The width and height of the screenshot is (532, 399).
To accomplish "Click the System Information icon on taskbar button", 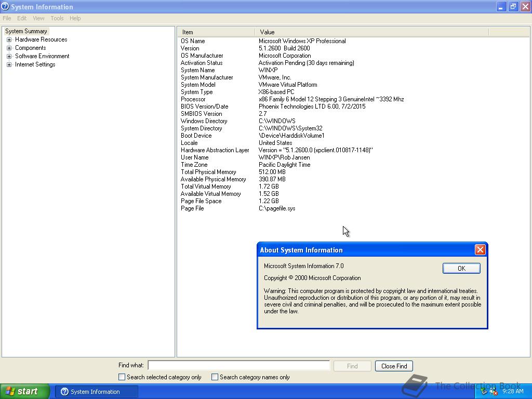I will [x=64, y=392].
